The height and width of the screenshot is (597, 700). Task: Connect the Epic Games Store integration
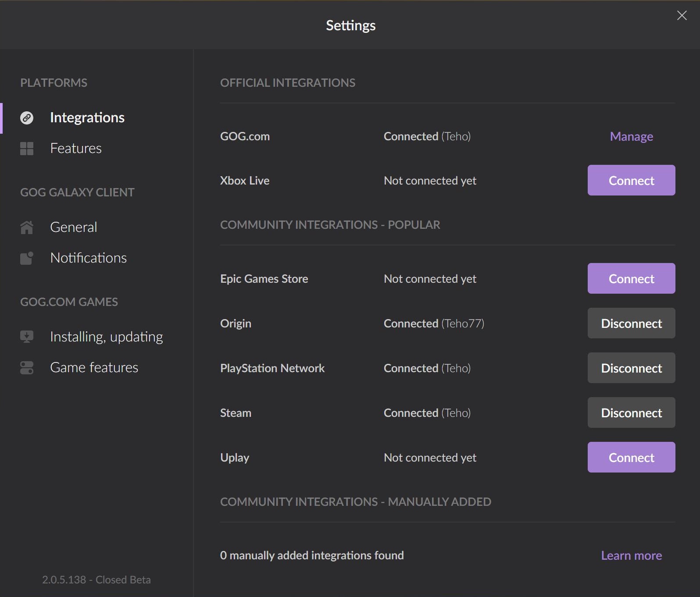(x=632, y=278)
